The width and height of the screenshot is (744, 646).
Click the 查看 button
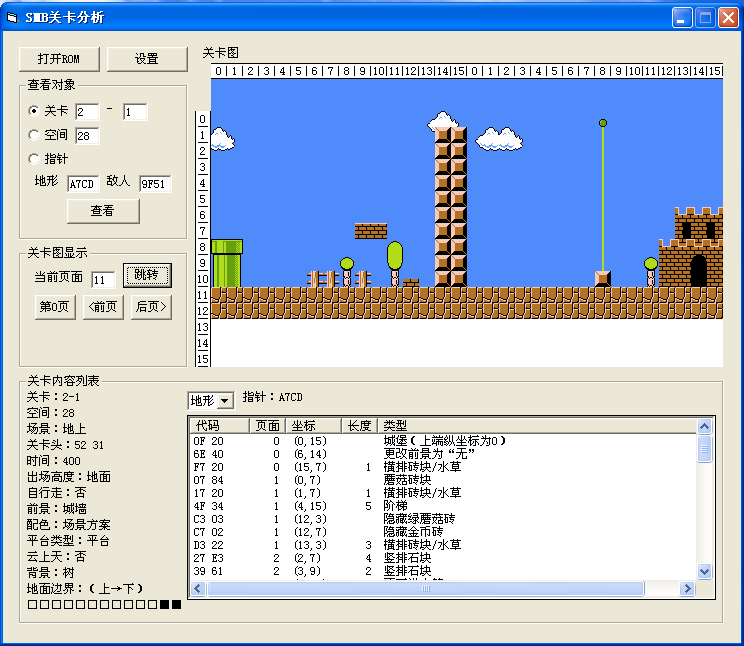pyautogui.click(x=103, y=211)
